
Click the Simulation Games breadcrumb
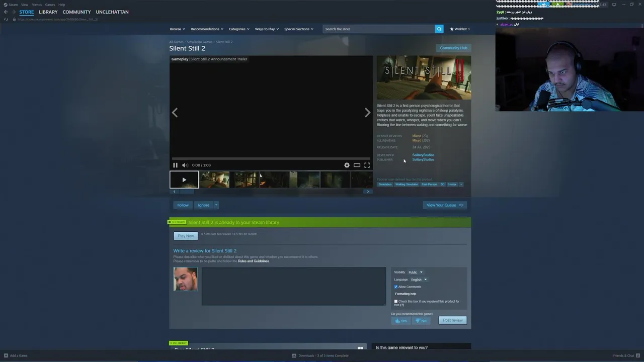(x=200, y=42)
